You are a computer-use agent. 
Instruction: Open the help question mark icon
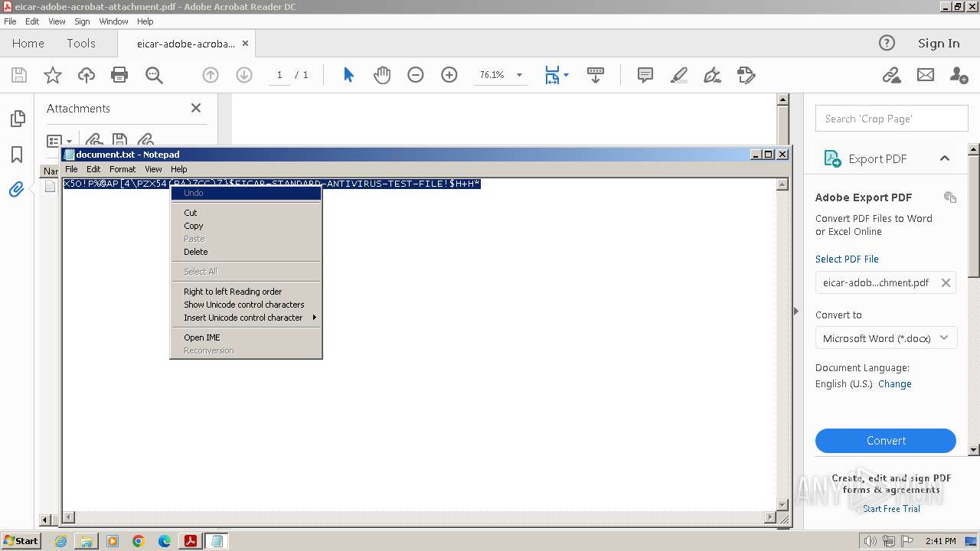click(887, 44)
